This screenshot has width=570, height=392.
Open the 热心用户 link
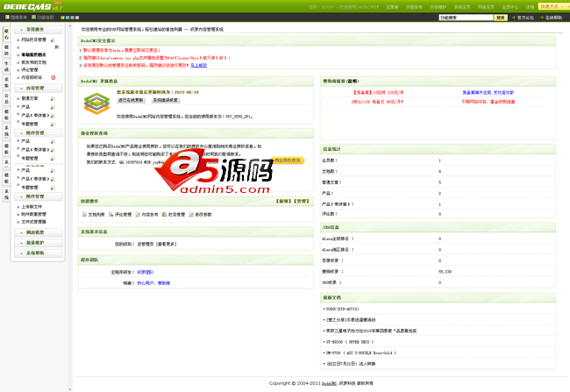tap(146, 283)
